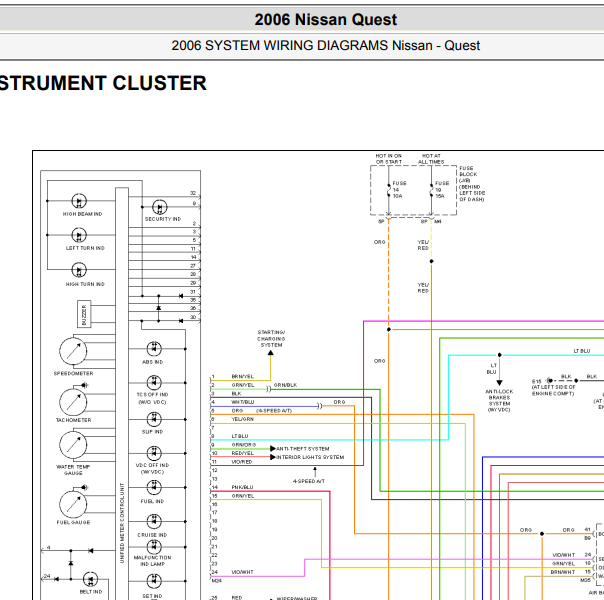
Task: Click the 'LT BLU' wire label at pin 8
Action: [240, 436]
